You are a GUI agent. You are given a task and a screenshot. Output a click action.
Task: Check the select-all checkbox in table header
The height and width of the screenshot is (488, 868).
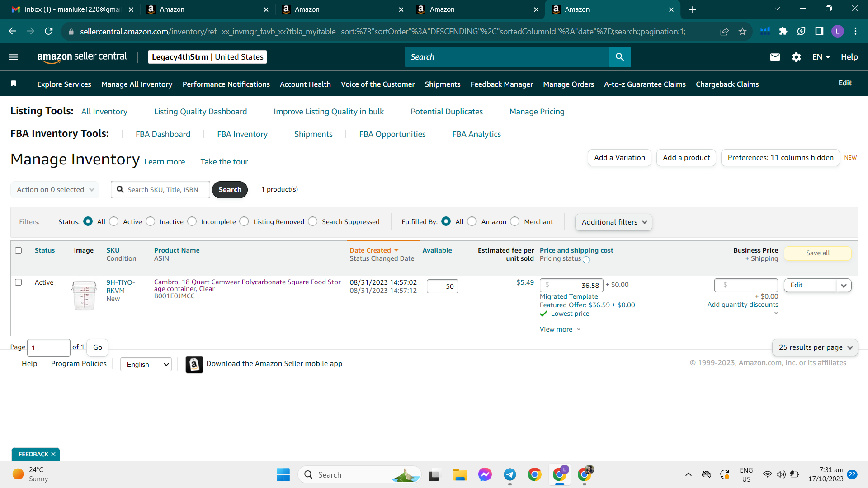tap(19, 250)
